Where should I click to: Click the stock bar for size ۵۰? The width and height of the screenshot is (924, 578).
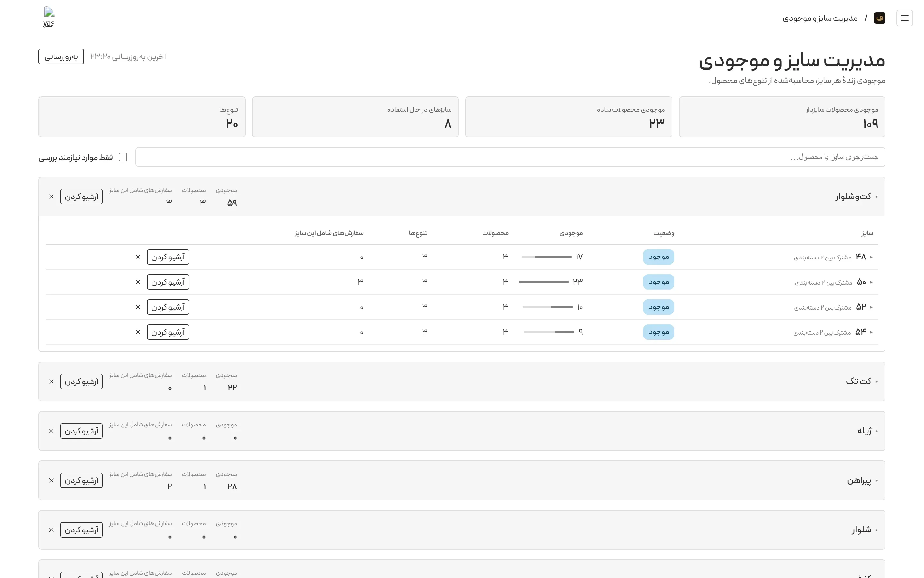click(x=544, y=282)
